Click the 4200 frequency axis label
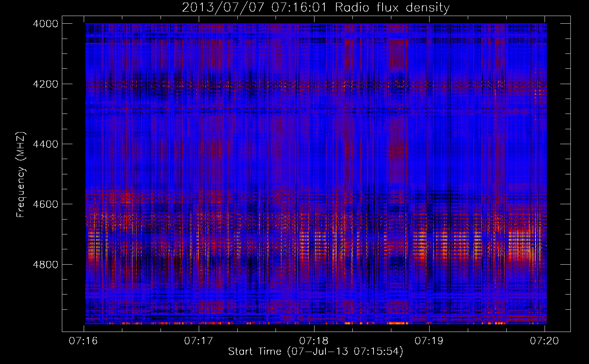This screenshot has width=589, height=364. pos(46,84)
